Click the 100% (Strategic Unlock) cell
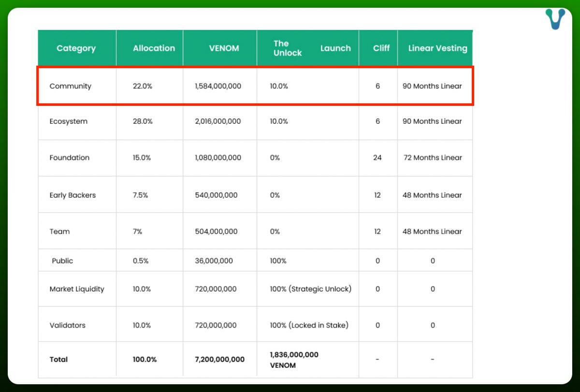 (311, 289)
